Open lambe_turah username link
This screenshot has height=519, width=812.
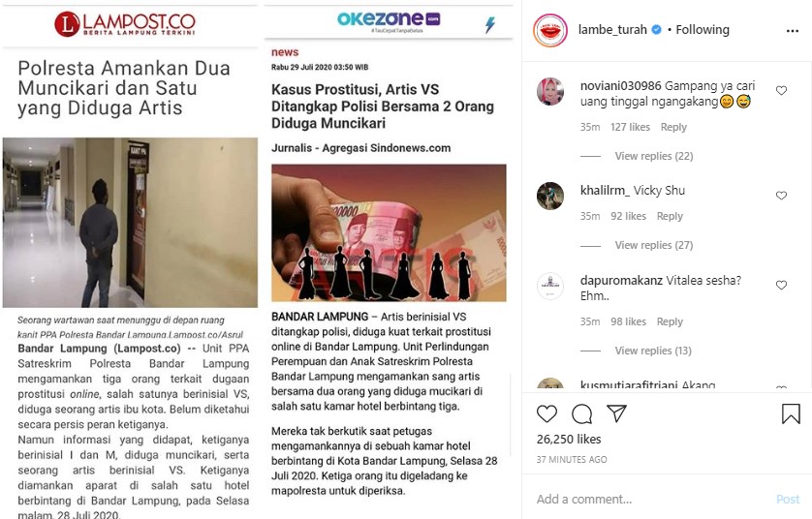coord(612,30)
